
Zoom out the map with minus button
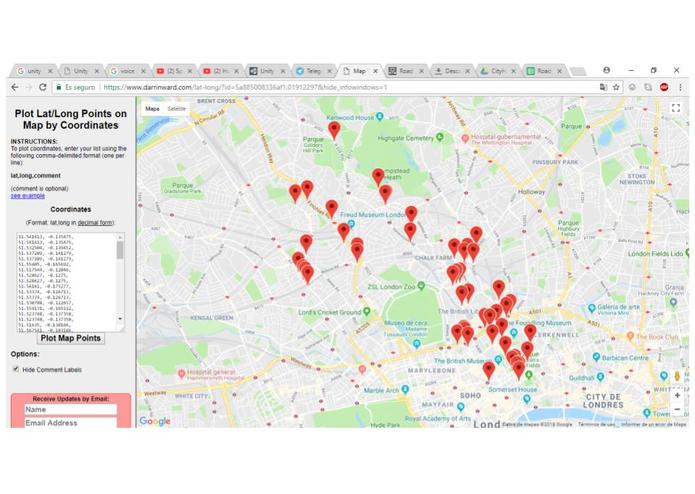[x=677, y=409]
